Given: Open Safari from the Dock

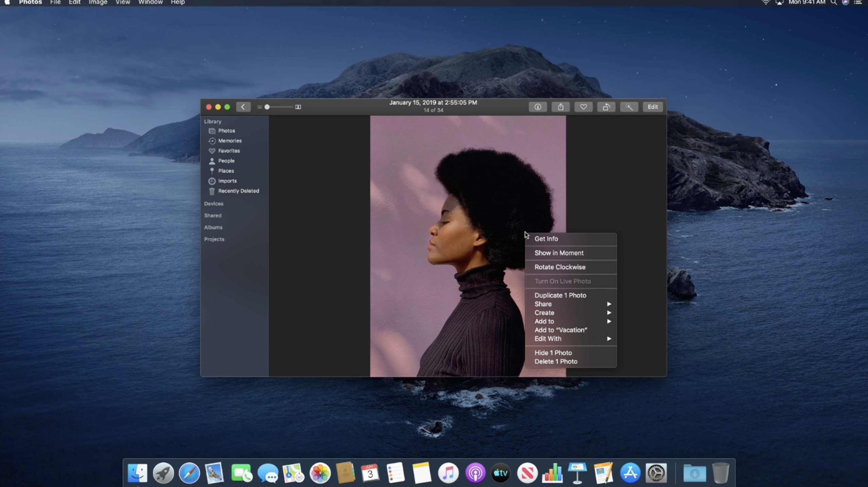Looking at the screenshot, I should click(189, 473).
